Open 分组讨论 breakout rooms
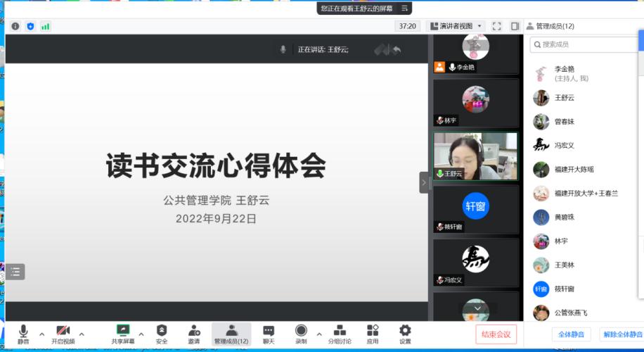The width and height of the screenshot is (644, 352). click(x=340, y=331)
